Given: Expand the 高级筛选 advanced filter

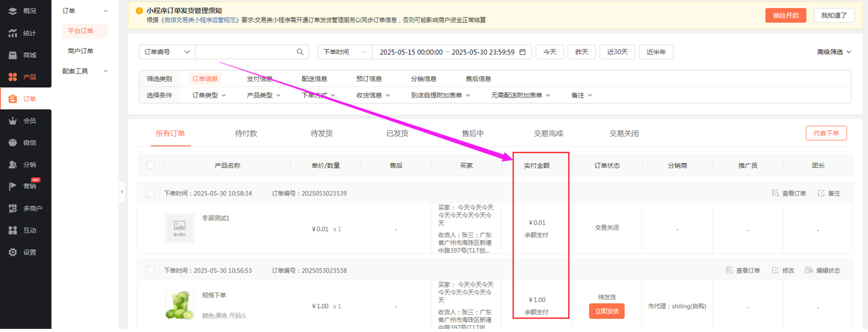Looking at the screenshot, I should 834,52.
